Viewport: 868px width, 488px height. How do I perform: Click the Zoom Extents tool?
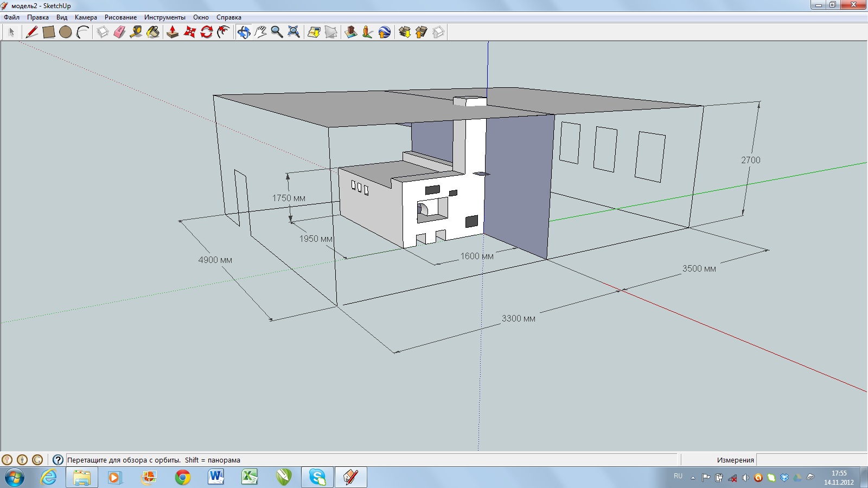[x=293, y=32]
